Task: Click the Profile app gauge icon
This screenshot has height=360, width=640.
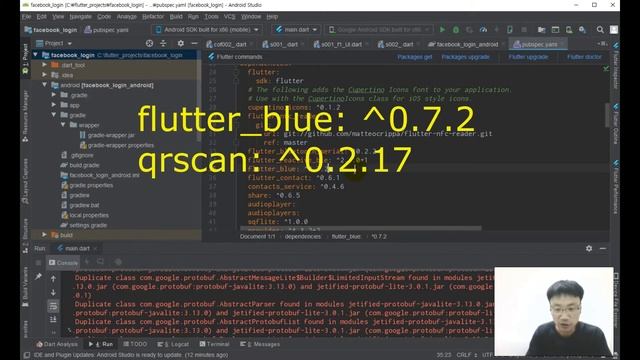Action: point(483,30)
